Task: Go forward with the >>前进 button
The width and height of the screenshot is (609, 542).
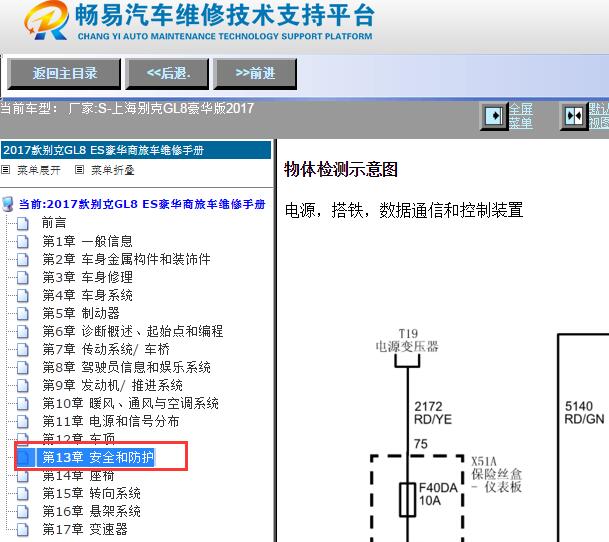Action: (x=255, y=73)
